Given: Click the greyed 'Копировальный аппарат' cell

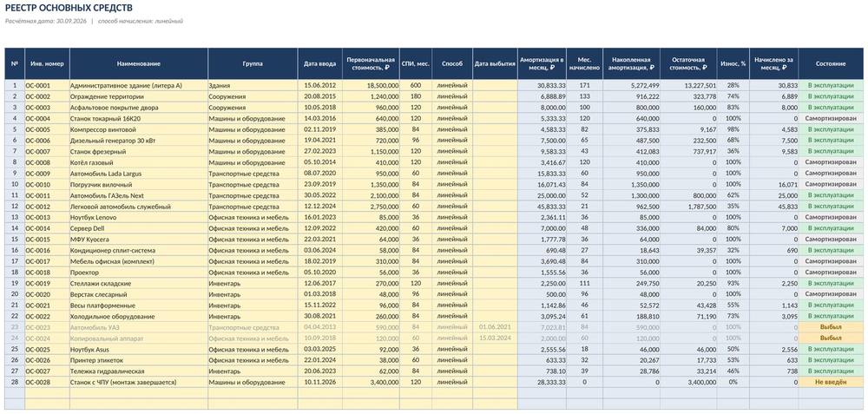Looking at the screenshot, I should 138,338.
